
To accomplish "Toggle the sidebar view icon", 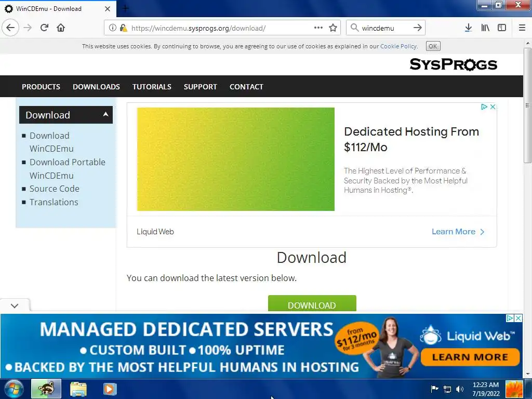I will (502, 28).
